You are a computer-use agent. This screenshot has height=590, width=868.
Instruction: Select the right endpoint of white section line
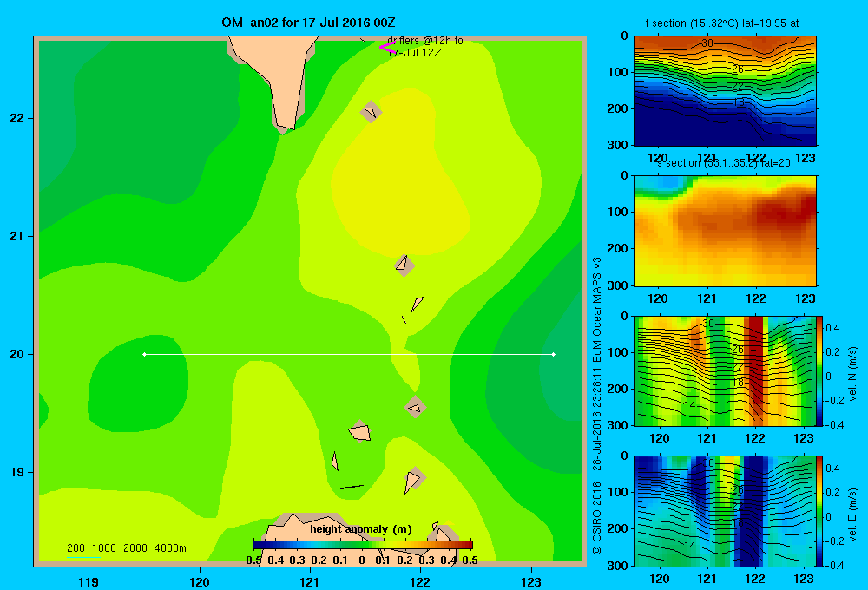click(x=554, y=354)
